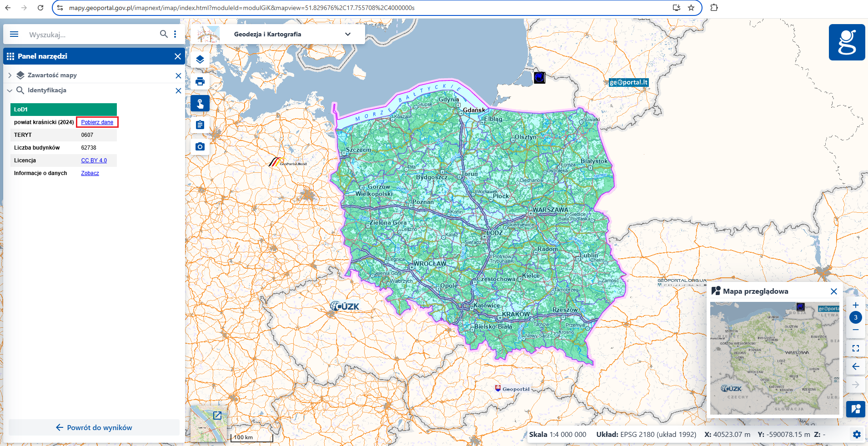Click Powrót do wyników button
868x446 pixels.
tap(94, 427)
